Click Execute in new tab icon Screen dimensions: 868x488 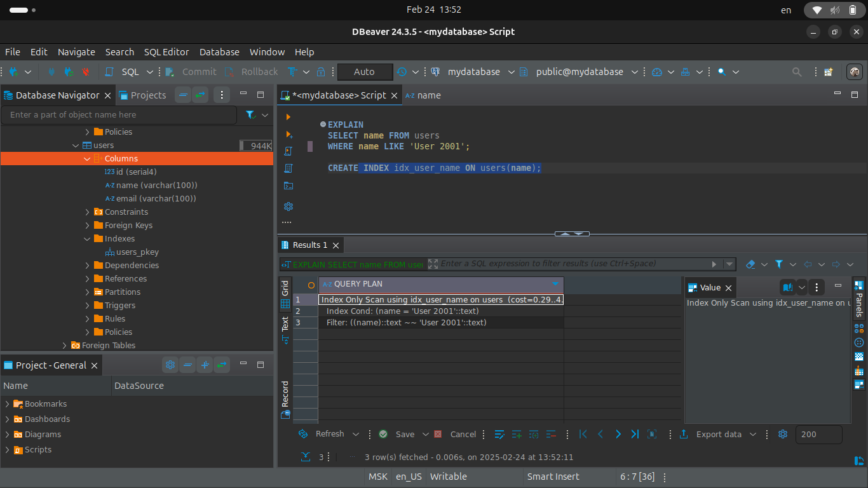(288, 134)
